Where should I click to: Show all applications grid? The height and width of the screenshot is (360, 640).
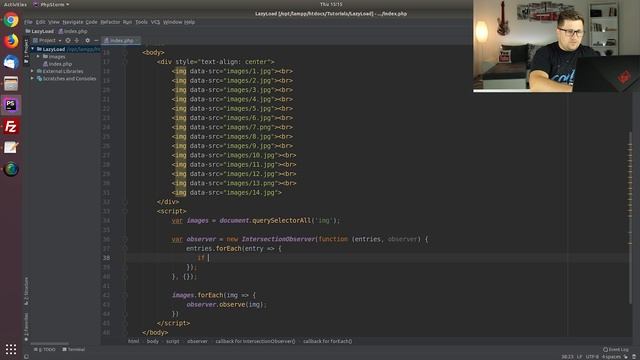pos(11,349)
